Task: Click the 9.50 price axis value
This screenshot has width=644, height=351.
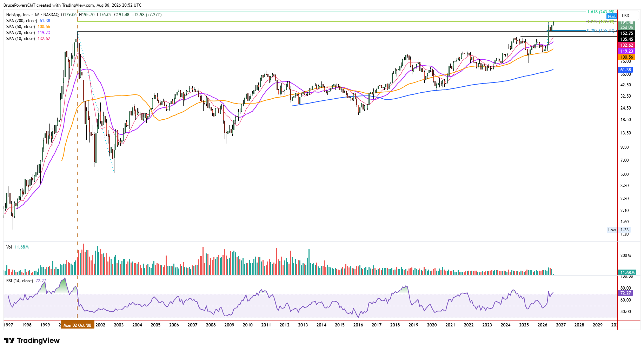Action: pos(624,147)
